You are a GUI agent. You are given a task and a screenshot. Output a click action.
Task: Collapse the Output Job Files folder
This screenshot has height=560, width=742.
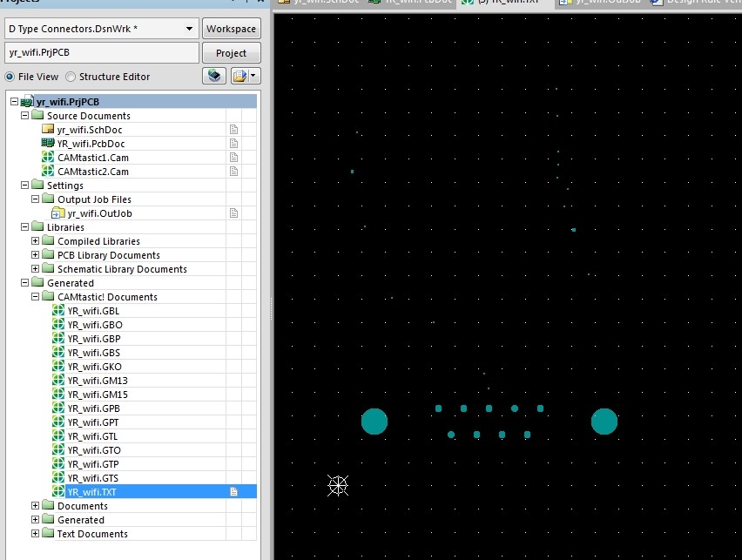[x=35, y=199]
